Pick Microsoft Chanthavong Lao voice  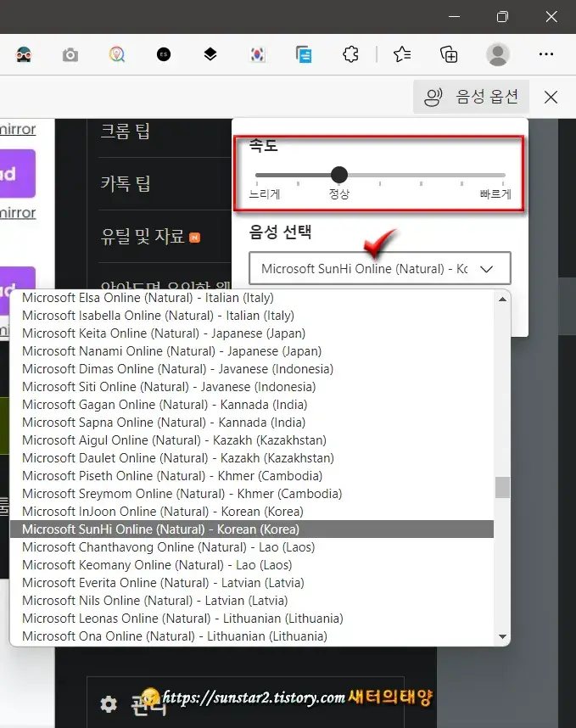click(x=252, y=547)
